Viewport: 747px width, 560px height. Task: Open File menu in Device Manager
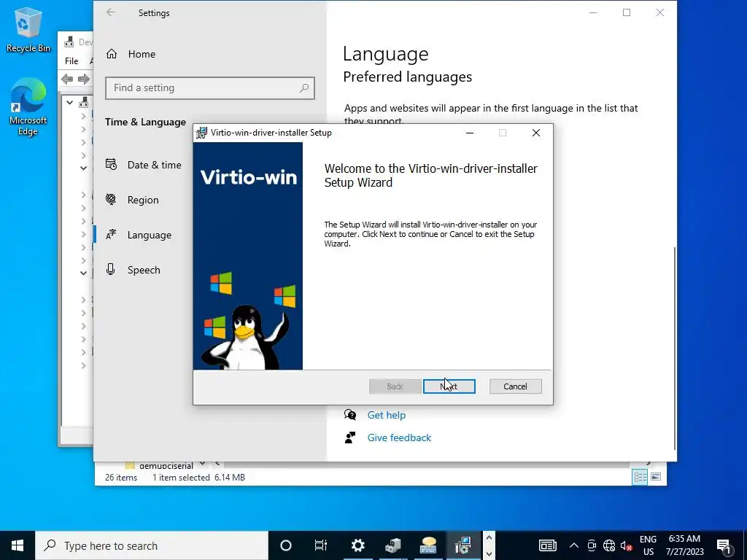tap(71, 61)
